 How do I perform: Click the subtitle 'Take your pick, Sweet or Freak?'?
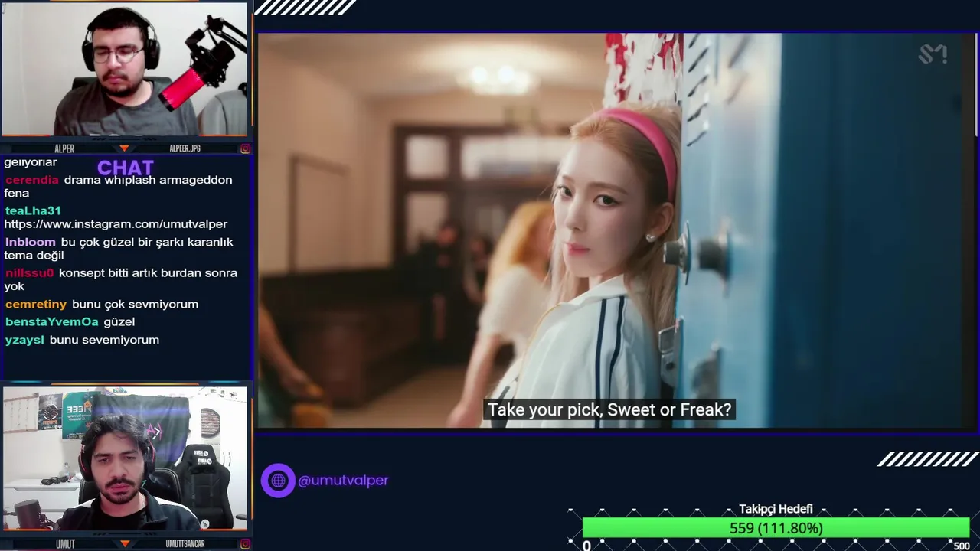(x=609, y=409)
